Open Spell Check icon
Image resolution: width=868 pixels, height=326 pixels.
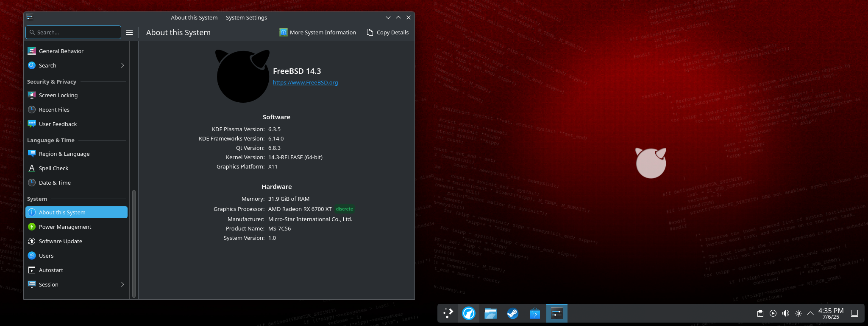coord(32,168)
